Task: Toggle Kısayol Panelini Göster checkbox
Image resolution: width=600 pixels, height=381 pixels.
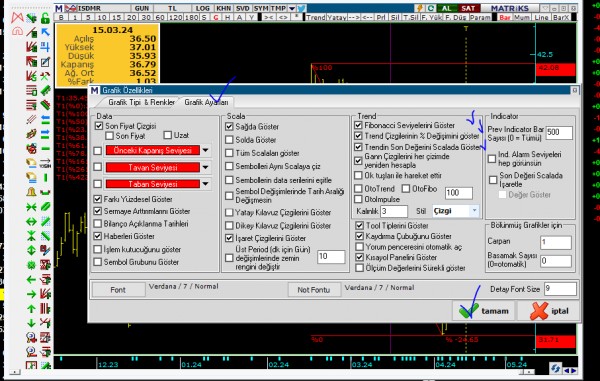Action: coord(359,257)
